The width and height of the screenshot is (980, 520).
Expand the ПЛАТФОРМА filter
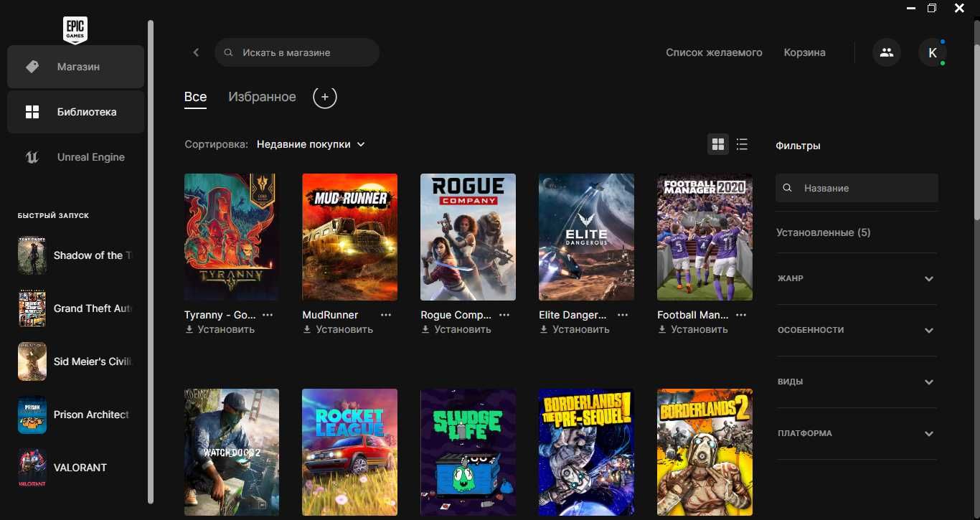click(857, 433)
